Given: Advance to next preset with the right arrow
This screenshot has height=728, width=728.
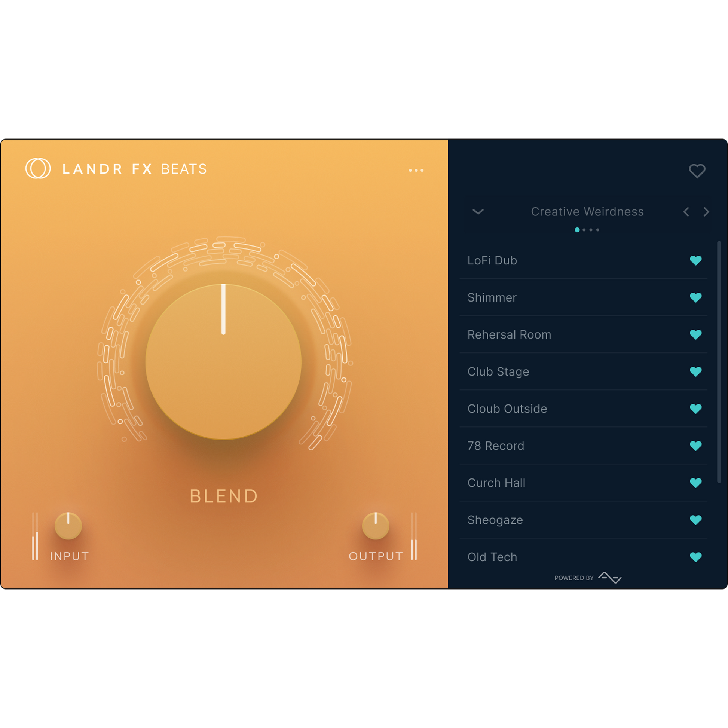Looking at the screenshot, I should [707, 212].
